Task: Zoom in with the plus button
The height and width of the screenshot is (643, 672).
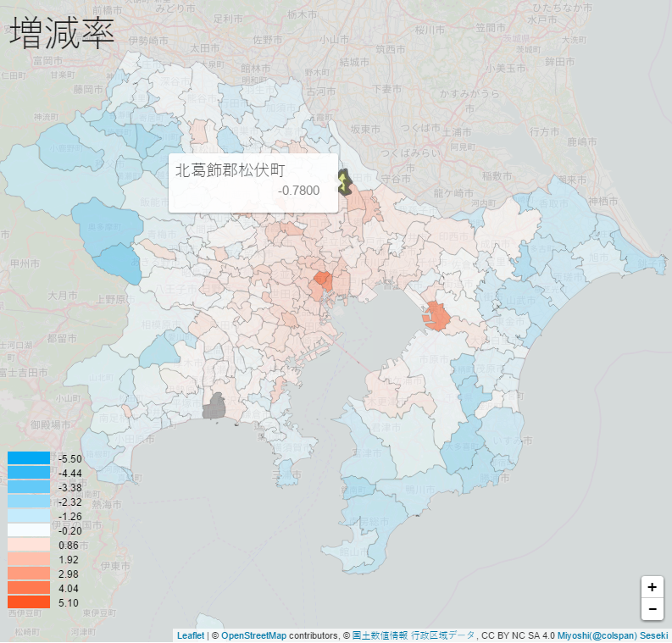Action: (x=651, y=587)
